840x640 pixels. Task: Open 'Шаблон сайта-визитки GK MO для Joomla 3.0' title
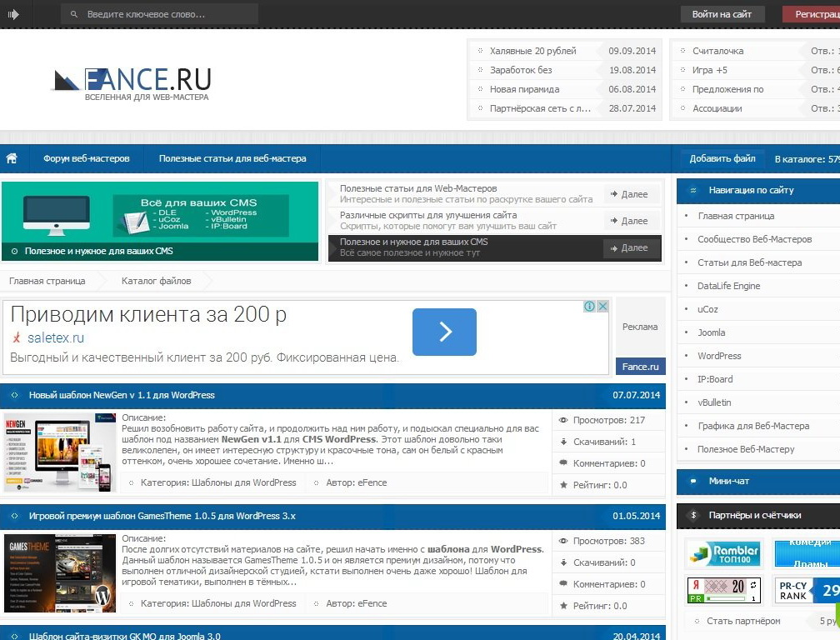125,637
